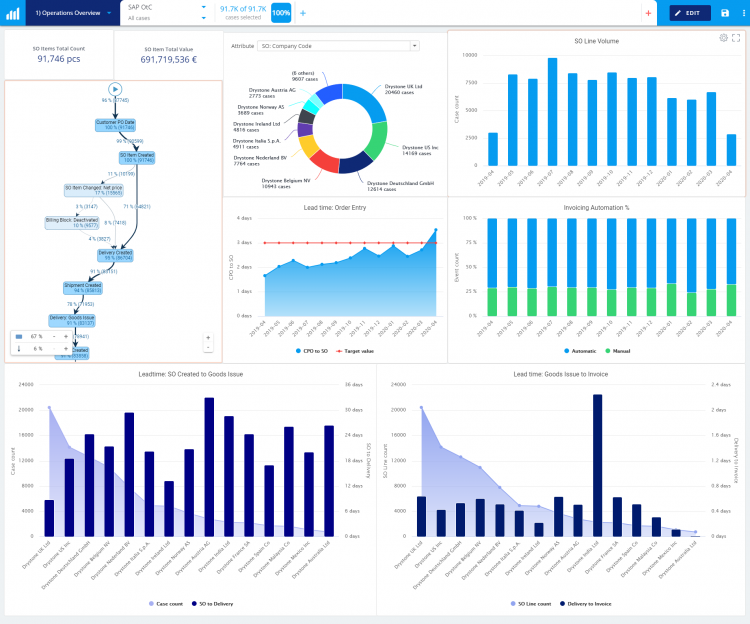Increase connections percentage with plus next to 6 %
This screenshot has width=750, height=624.
66,349
